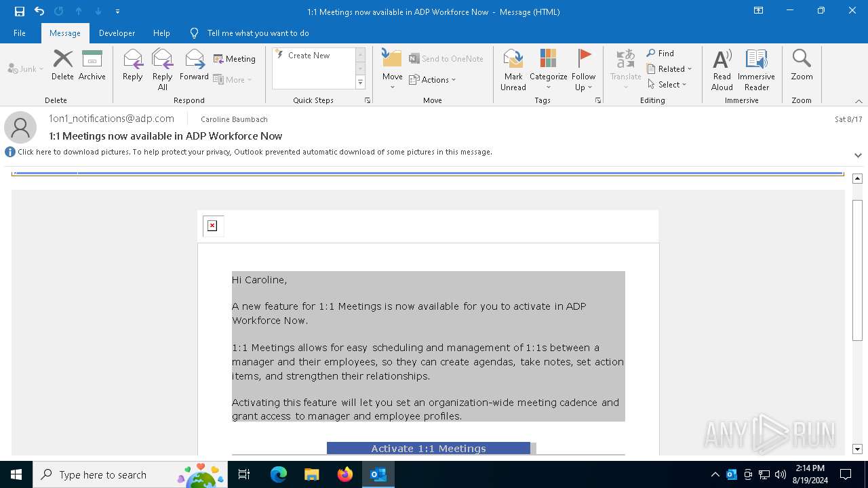Show hidden system tray icons
Image resolution: width=868 pixels, height=488 pixels.
click(715, 474)
